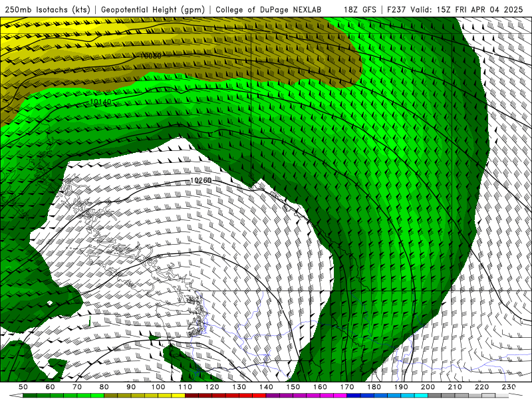Click the 220 value on the color scale
Screen dimensions: 532x399
pyautogui.click(x=481, y=387)
